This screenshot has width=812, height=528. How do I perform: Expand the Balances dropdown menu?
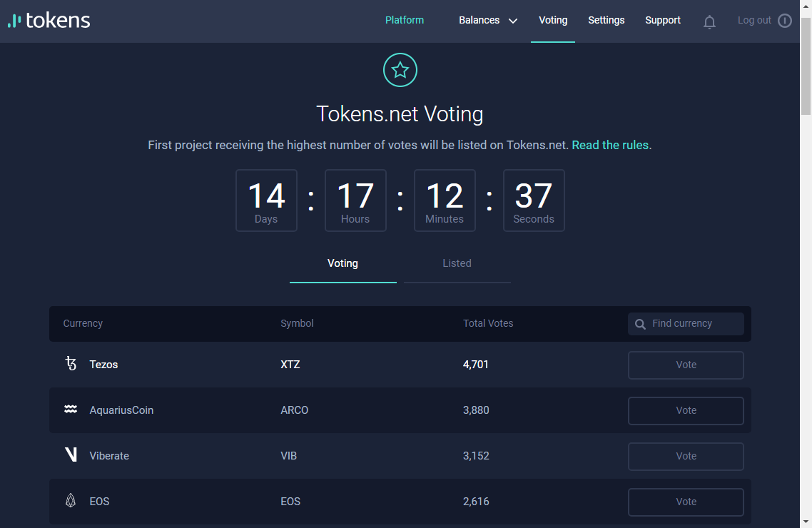point(488,20)
